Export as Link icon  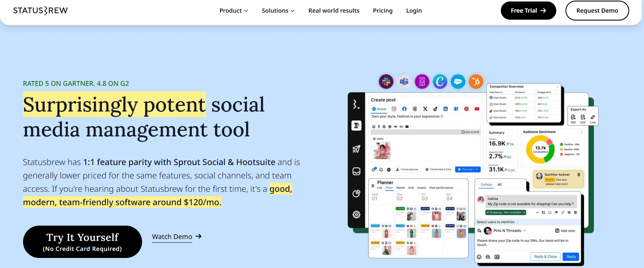point(593,119)
